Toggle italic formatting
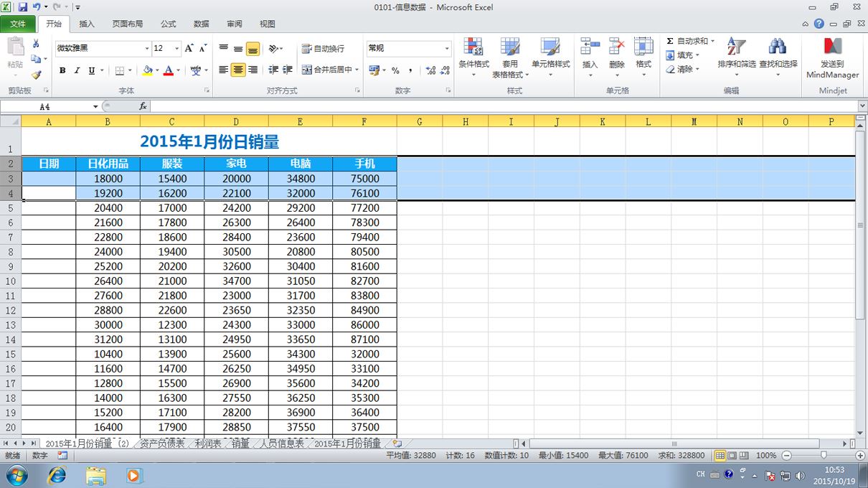The width and height of the screenshot is (868, 488). tap(77, 70)
